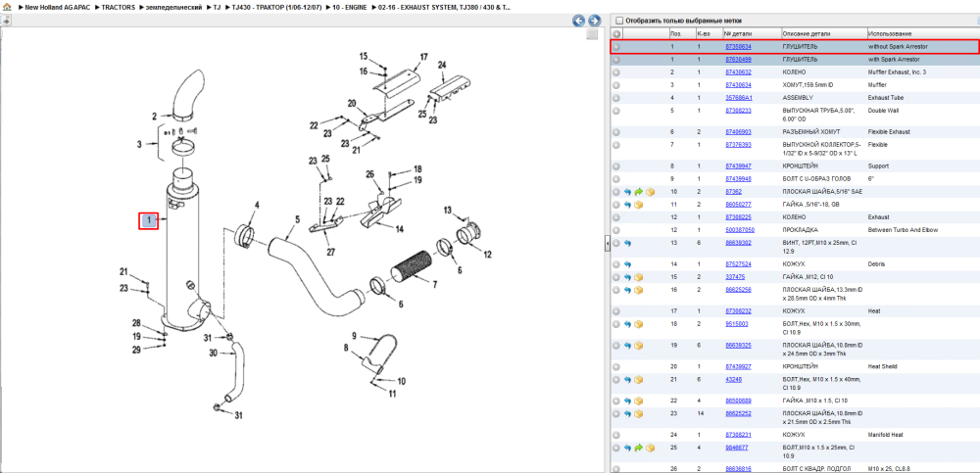Sort by the '№ детали' column header

(x=739, y=33)
